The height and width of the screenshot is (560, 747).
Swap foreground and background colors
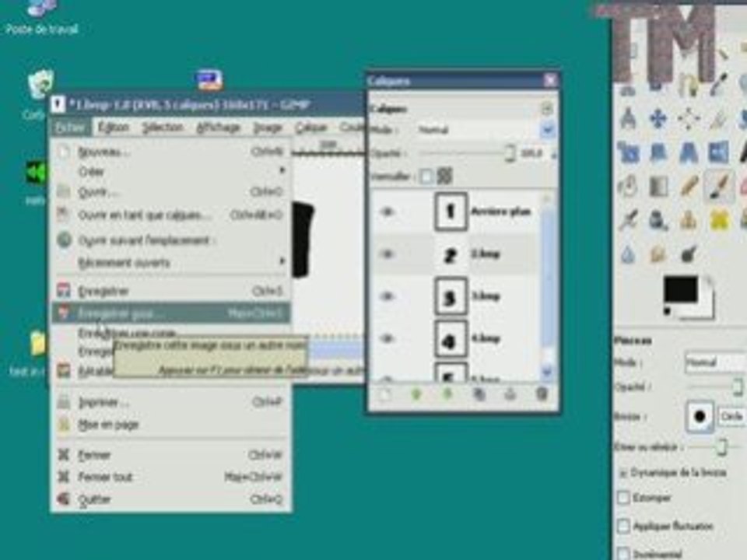point(708,282)
